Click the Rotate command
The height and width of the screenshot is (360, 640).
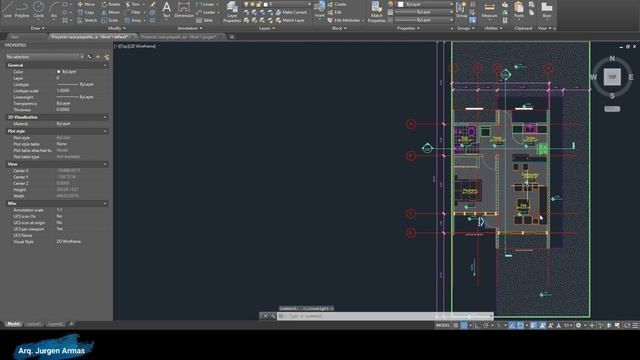tap(111, 4)
